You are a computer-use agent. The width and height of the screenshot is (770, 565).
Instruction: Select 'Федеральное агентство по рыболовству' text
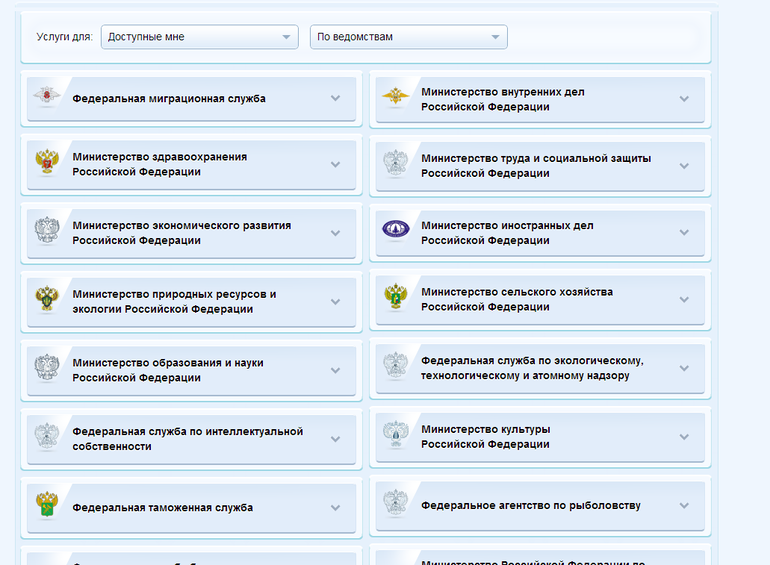tap(531, 506)
